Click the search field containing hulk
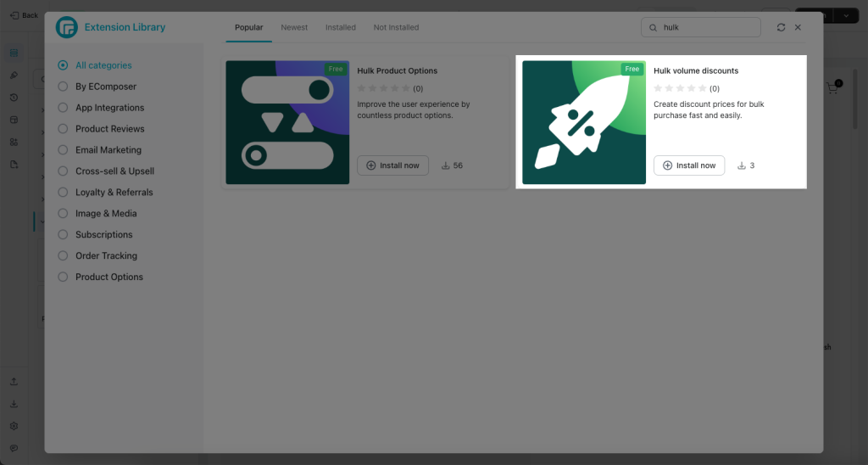Image resolution: width=868 pixels, height=465 pixels. point(701,27)
